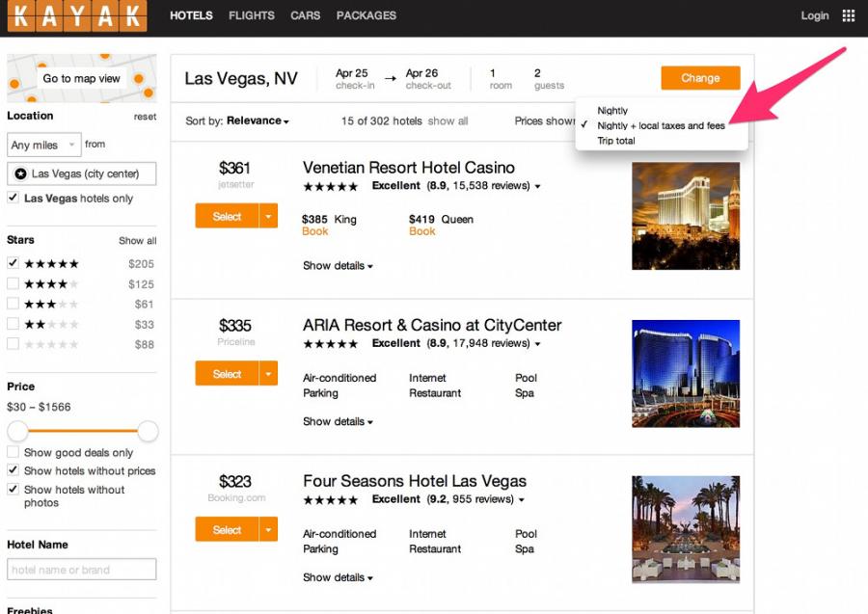Image resolution: width=868 pixels, height=614 pixels.
Task: Choose Trip total from price menu
Action: [615, 141]
